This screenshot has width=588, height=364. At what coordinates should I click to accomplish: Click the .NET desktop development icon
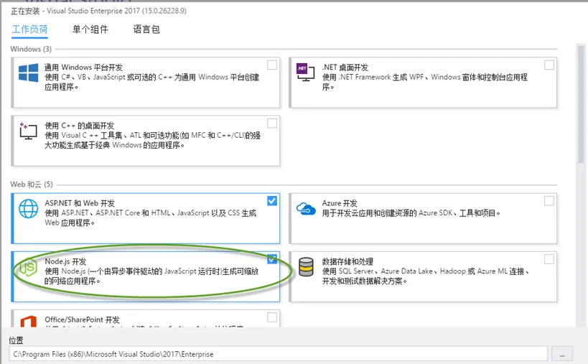click(306, 73)
